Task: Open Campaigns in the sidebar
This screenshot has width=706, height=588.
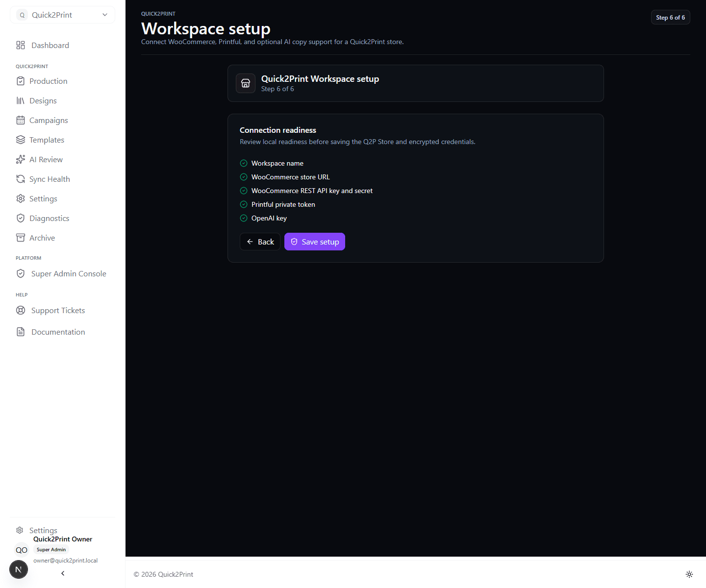Action: click(62, 120)
